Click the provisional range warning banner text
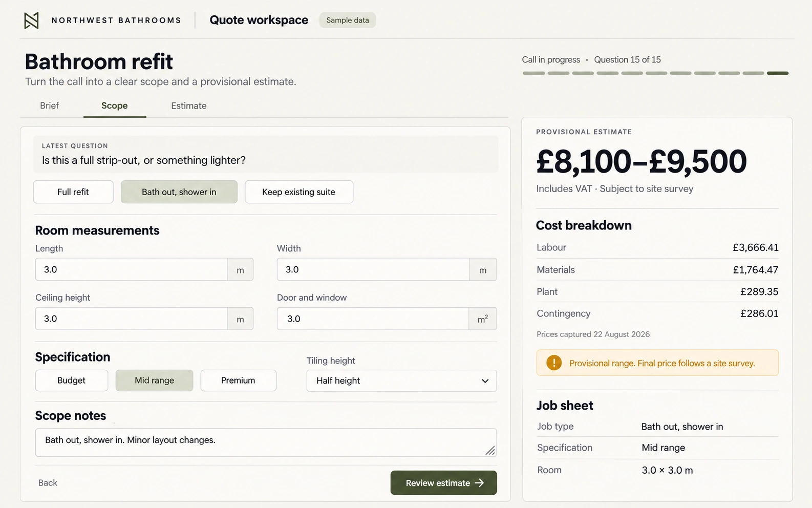 point(662,363)
